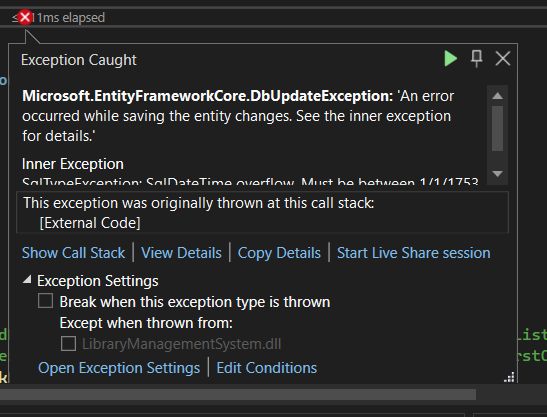The width and height of the screenshot is (547, 417).
Task: Click the exception message scrollbar thumb
Action: pos(497,128)
